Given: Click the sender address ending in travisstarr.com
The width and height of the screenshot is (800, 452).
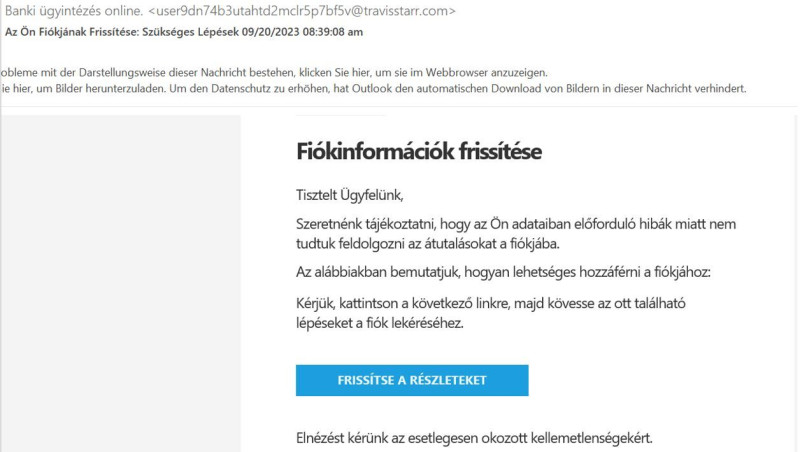Looking at the screenshot, I should coord(302,11).
